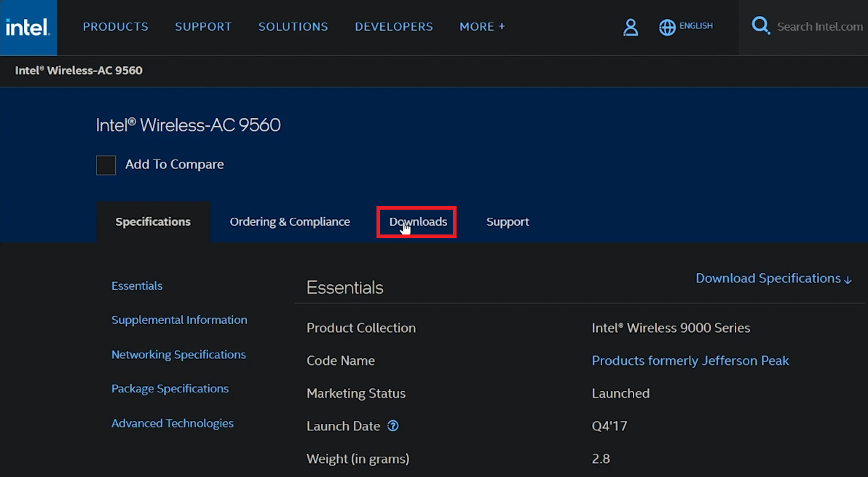Viewport: 868px width, 477px height.
Task: Open the Ordering & Compliance tab
Action: coord(289,221)
